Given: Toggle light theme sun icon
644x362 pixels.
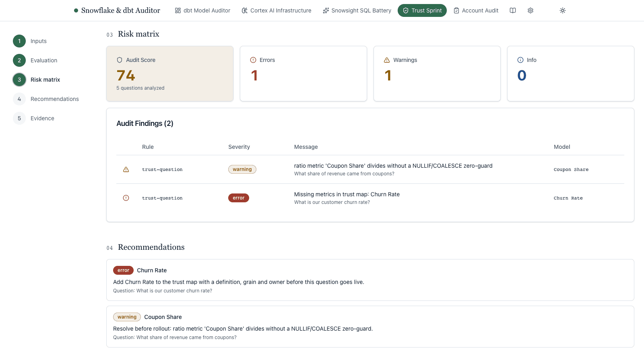Looking at the screenshot, I should tap(563, 10).
